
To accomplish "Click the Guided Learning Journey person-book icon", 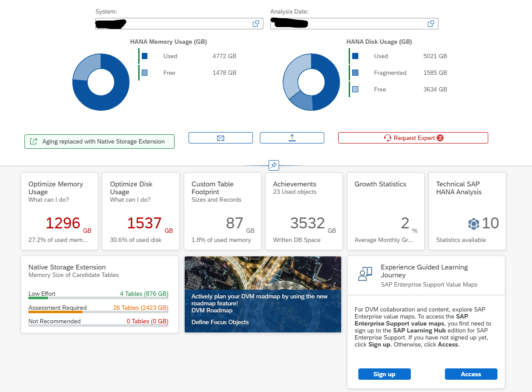I will tap(365, 273).
